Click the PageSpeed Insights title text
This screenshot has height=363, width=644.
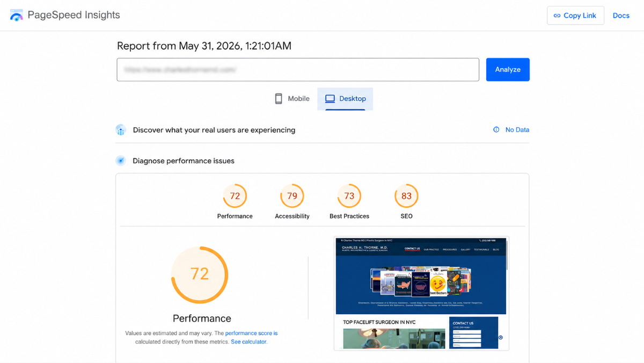[74, 15]
